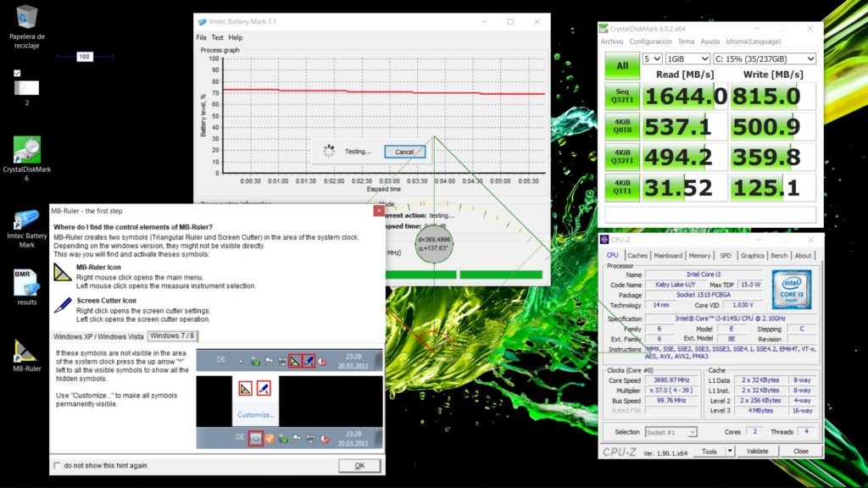
Task: Open Test menu in Imtec Battery Mark
Action: (218, 37)
